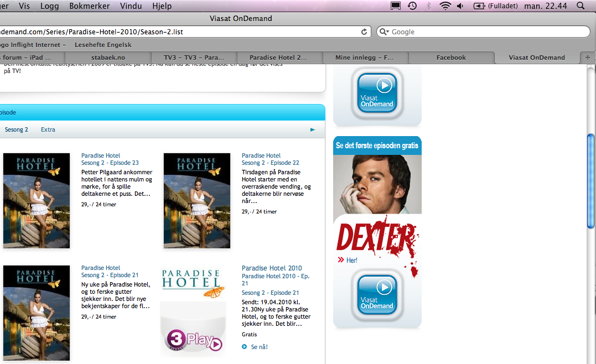Click the Viasat OnDemand icon below Dexter
Screen dimensions: 596x364
(x=377, y=295)
